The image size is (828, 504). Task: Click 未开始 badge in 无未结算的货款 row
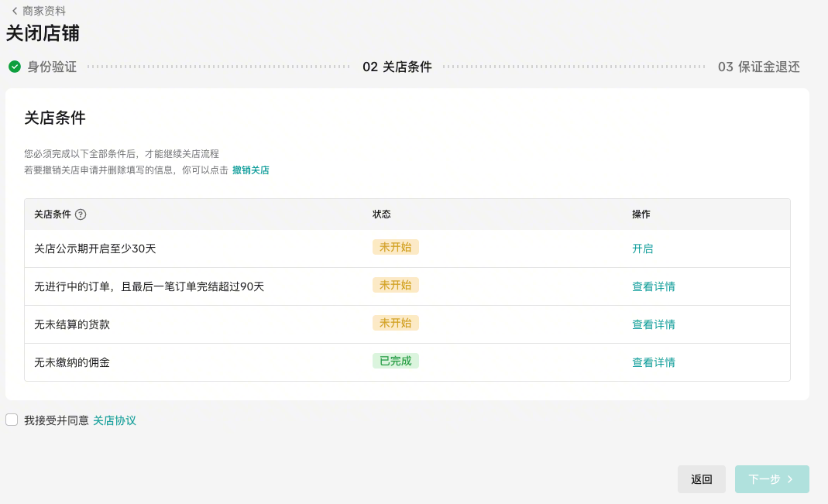coord(395,323)
